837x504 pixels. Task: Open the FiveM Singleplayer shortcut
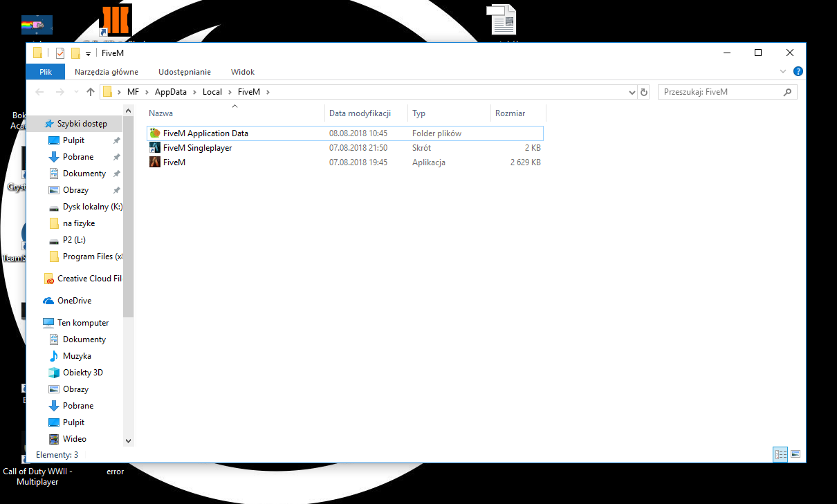197,148
